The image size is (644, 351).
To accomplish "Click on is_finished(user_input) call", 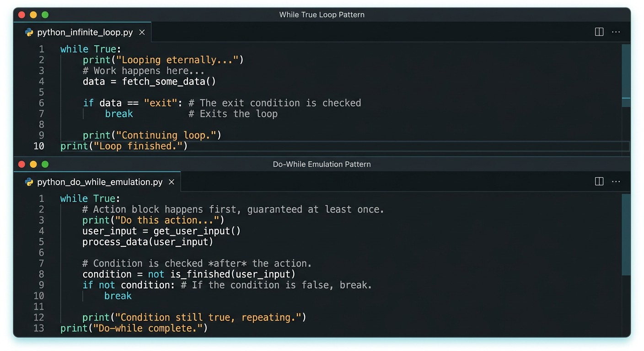I will click(x=233, y=275).
